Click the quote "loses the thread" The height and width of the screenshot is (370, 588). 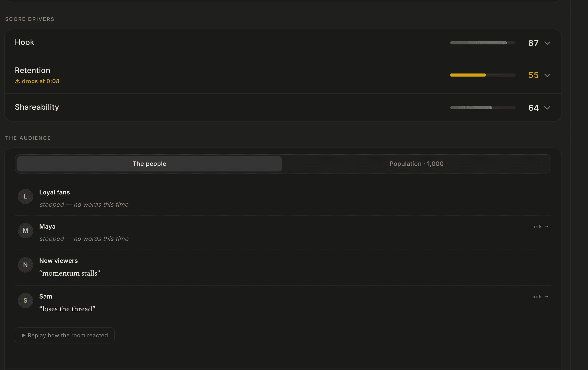pos(67,309)
